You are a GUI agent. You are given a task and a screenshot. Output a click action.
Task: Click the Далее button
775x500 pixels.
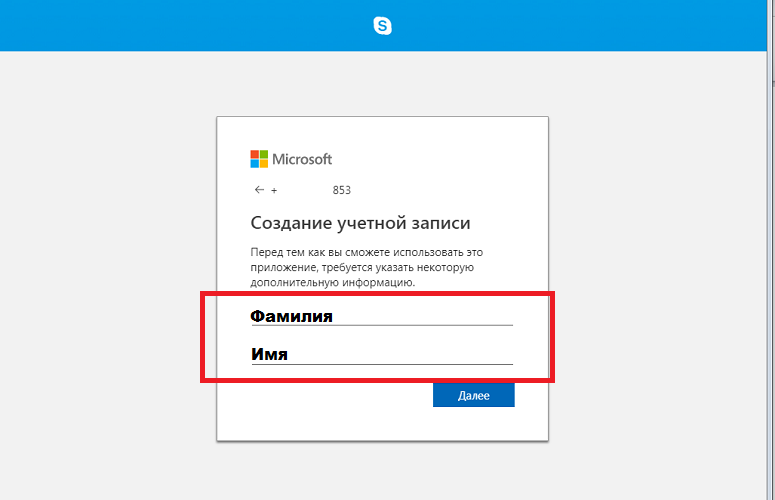click(x=474, y=395)
